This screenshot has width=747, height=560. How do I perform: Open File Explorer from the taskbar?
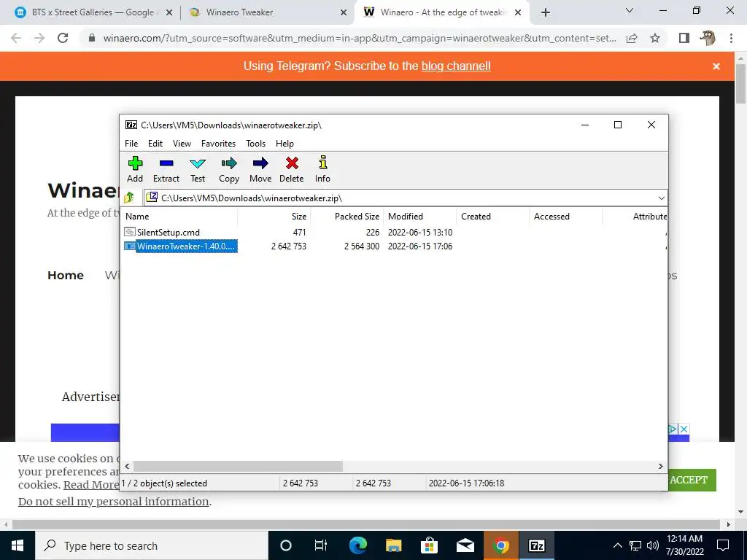point(393,545)
